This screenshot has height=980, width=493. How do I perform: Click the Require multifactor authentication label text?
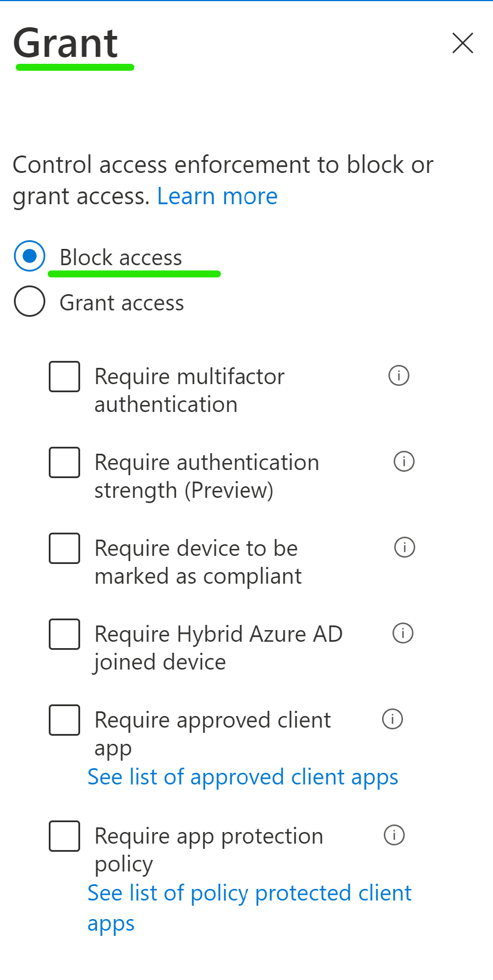coord(189,389)
